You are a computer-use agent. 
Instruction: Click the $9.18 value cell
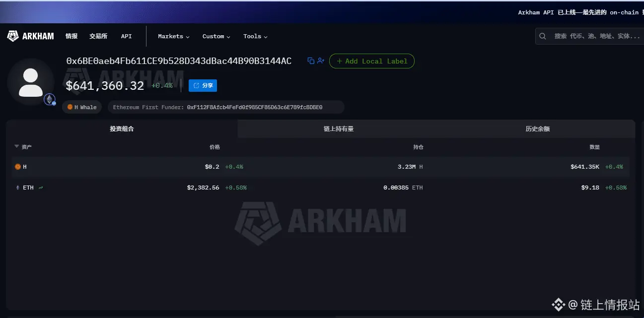point(590,188)
